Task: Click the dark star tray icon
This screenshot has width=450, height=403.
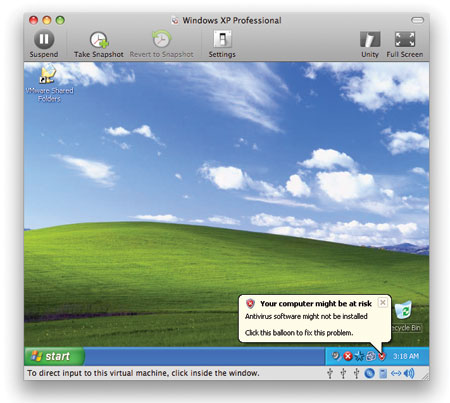Action: 359,356
